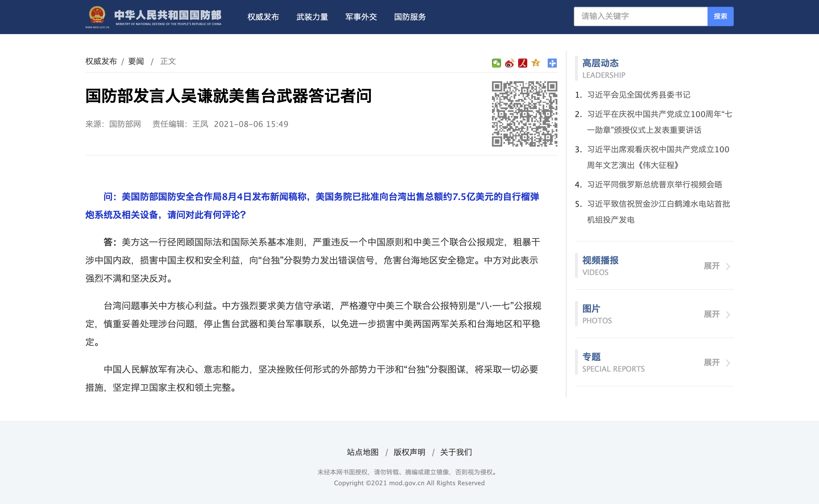
Task: Open the 站点地图 footer link
Action: (x=363, y=452)
